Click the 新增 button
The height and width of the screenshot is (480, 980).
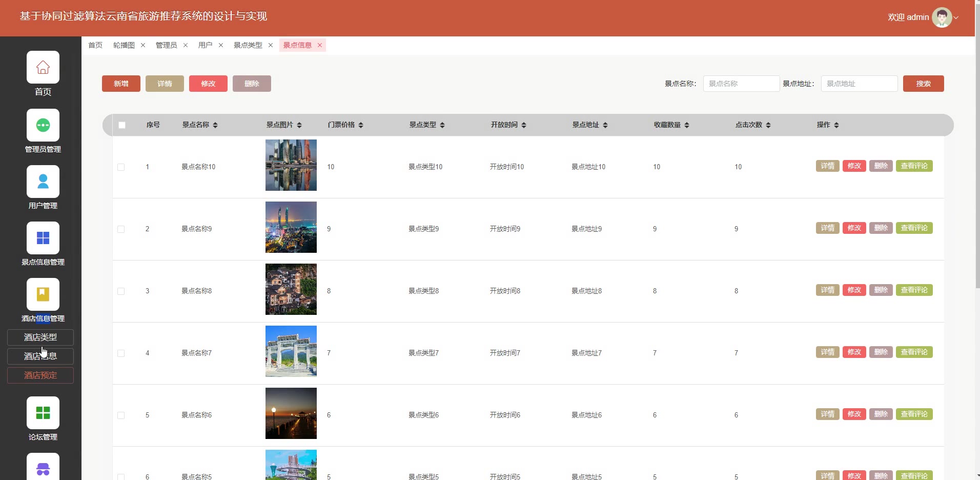click(x=121, y=84)
